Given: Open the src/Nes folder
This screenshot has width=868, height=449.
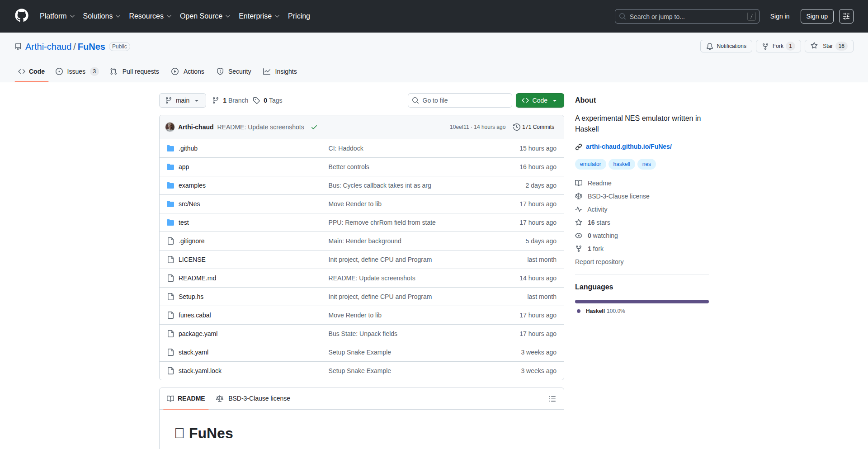Looking at the screenshot, I should pyautogui.click(x=189, y=204).
